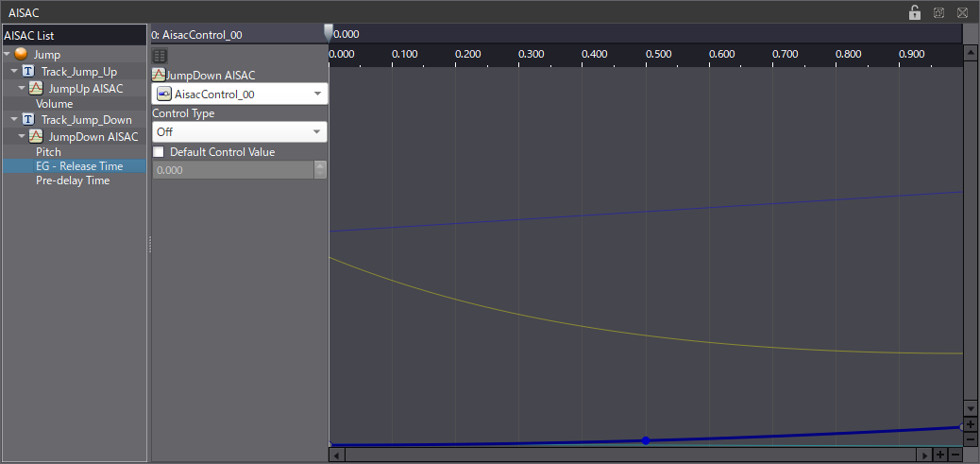
Task: Click the control value marker at 0.000
Action: pos(329,33)
